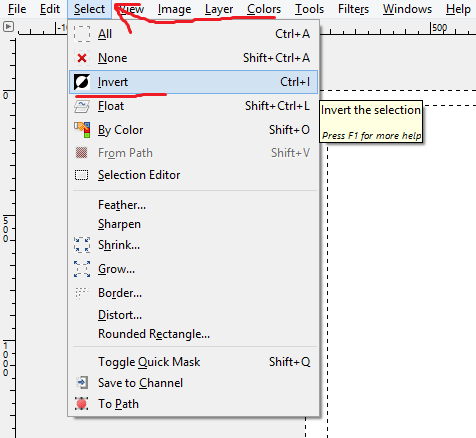The height and width of the screenshot is (438, 476).
Task: Click the Ctrl+A shortcut text
Action: 292,34
